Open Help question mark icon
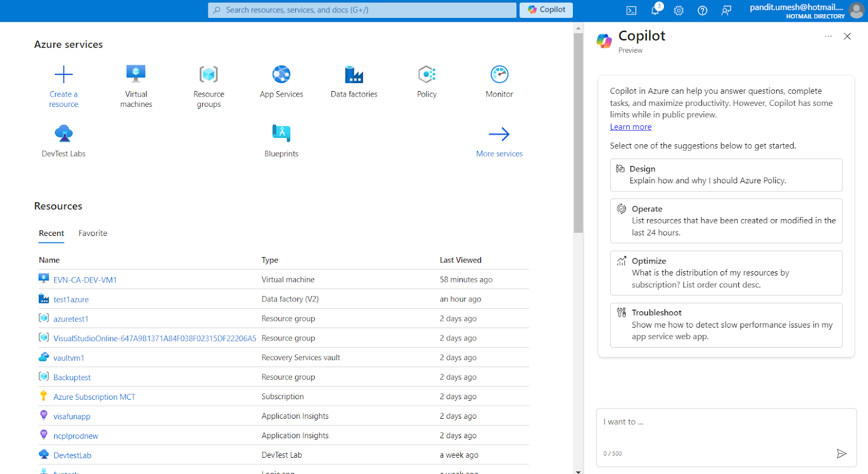 pyautogui.click(x=703, y=10)
